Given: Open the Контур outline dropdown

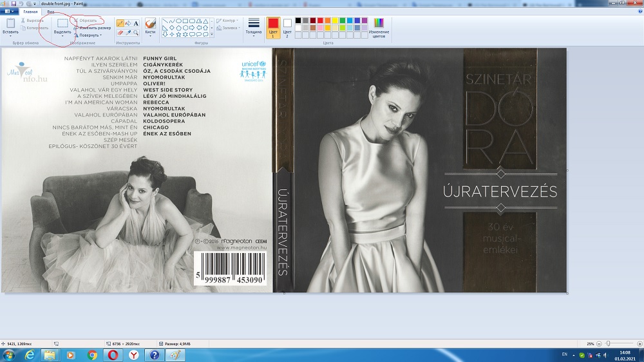Looking at the screenshot, I should 227,21.
